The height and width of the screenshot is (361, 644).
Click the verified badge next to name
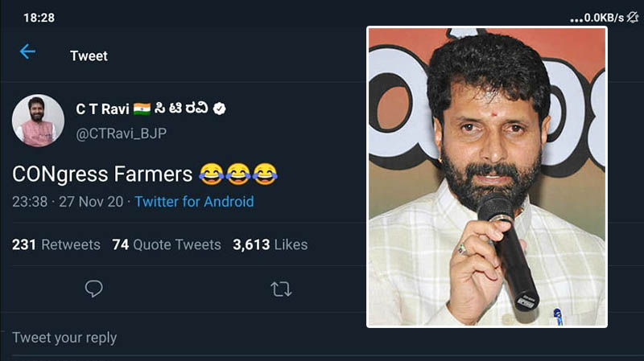pyautogui.click(x=220, y=109)
